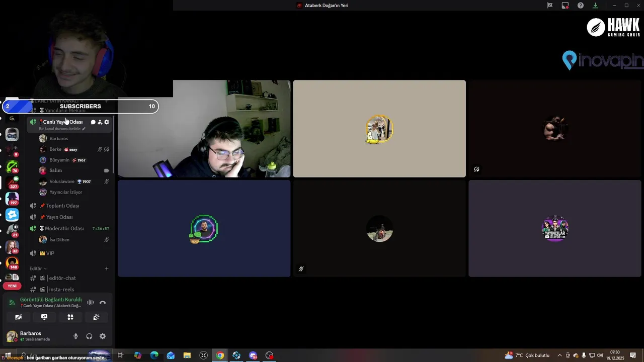Open channel settings gear for Canlı Yayın Odası
Image resolution: width=644 pixels, height=362 pixels.
107,122
